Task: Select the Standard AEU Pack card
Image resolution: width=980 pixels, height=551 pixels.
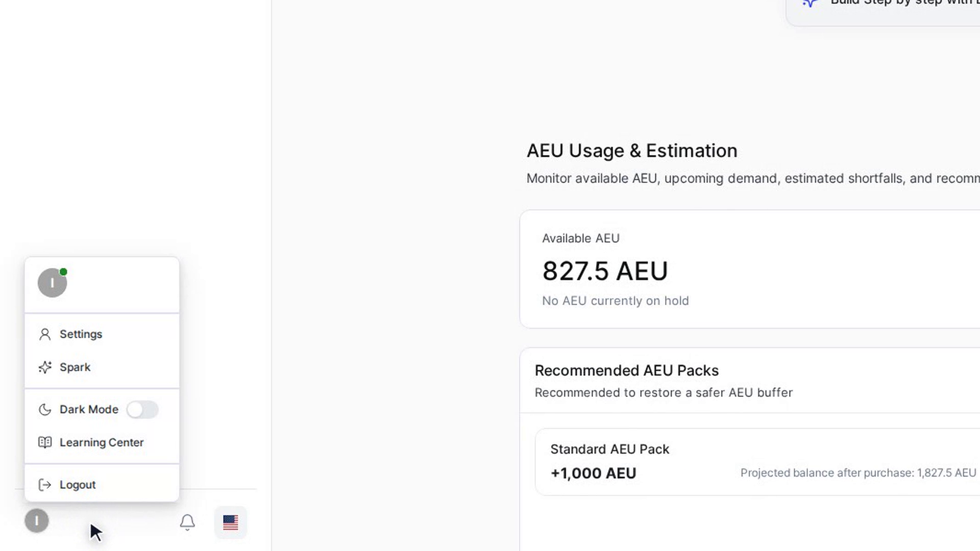Action: tap(757, 462)
